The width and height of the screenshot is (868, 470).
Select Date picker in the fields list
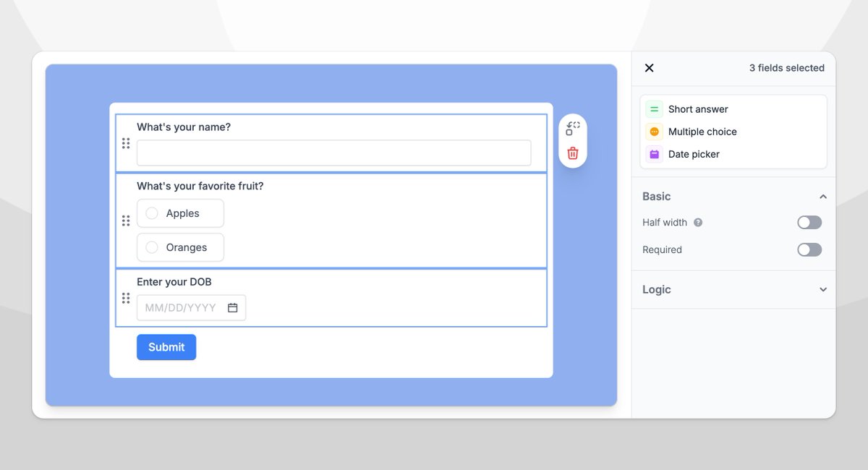693,154
